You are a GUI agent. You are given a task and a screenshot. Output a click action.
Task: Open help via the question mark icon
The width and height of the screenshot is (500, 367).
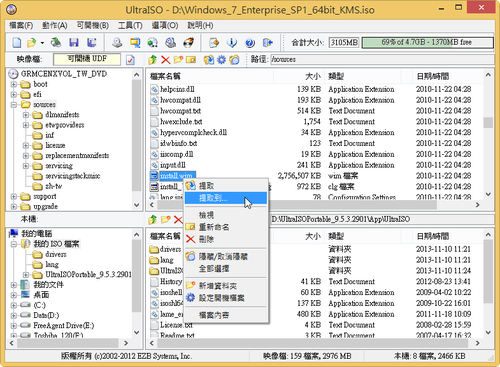coord(250,42)
